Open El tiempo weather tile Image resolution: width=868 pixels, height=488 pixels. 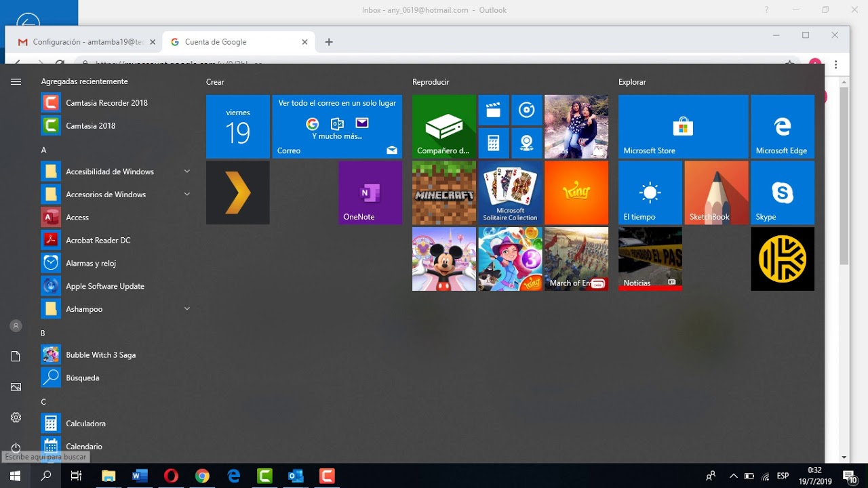click(x=650, y=192)
